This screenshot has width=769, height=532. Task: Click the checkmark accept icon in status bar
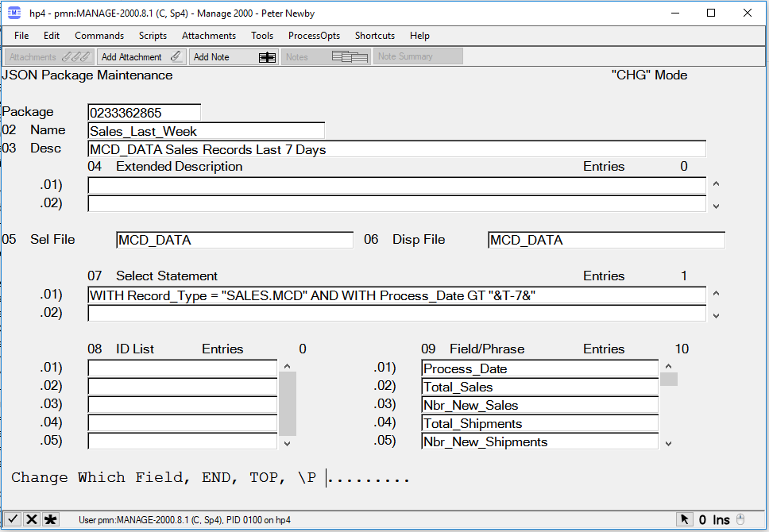tap(13, 519)
